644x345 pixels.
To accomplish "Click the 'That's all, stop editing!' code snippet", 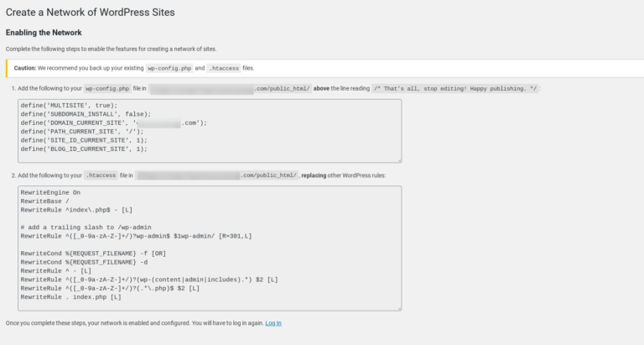I will click(455, 88).
